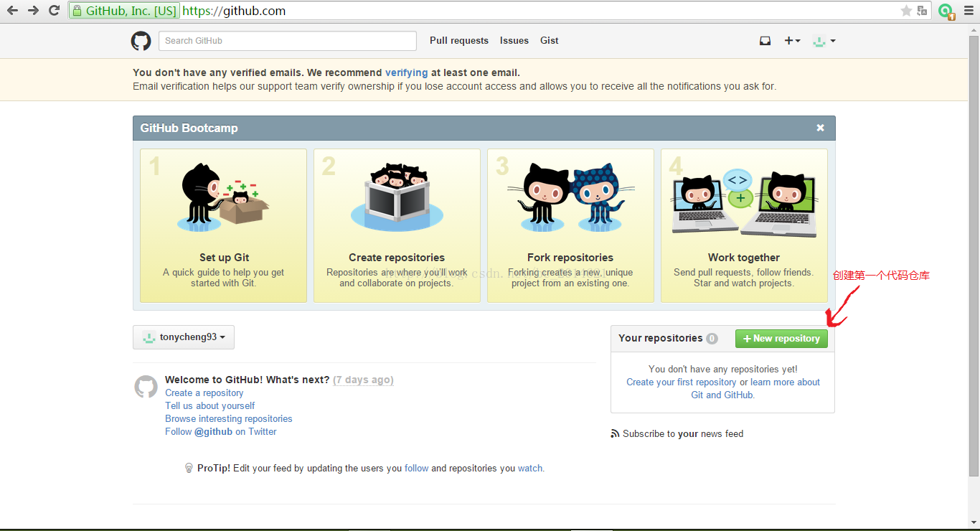The height and width of the screenshot is (531, 980).
Task: Bookmark page with the star icon
Action: click(906, 11)
